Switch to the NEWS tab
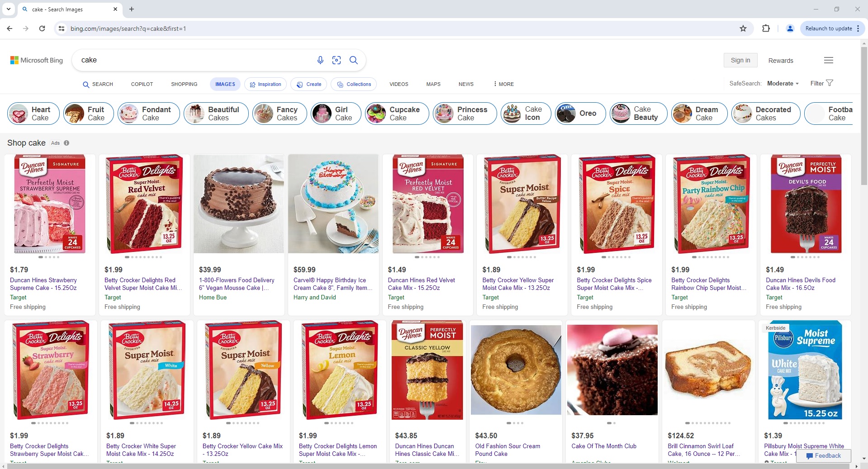The width and height of the screenshot is (868, 469). point(466,84)
